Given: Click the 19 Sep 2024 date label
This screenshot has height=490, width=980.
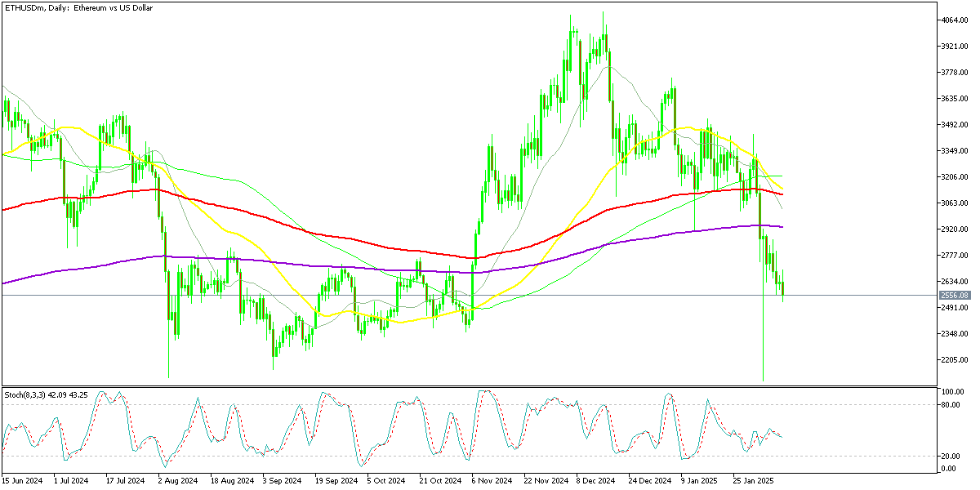Looking at the screenshot, I should click(335, 481).
